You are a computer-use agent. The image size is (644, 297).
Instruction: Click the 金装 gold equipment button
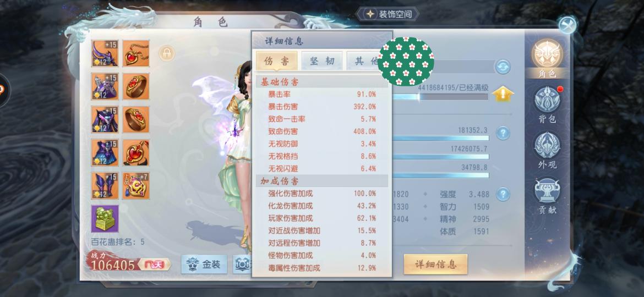tap(204, 265)
